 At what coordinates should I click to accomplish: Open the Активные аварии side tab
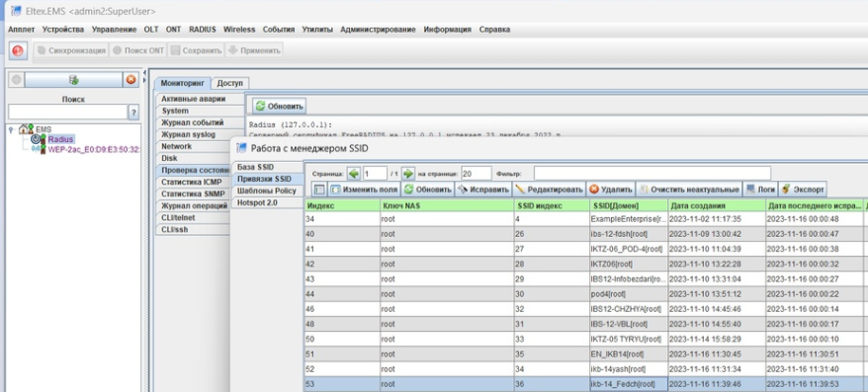200,99
